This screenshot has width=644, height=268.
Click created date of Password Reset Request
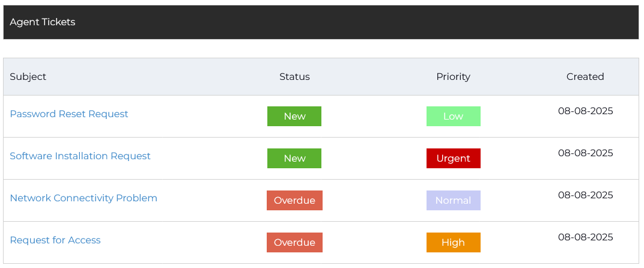(585, 111)
